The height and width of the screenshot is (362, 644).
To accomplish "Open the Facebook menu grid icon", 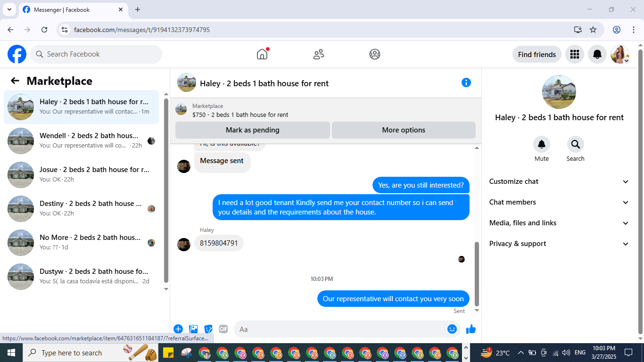I will (574, 54).
